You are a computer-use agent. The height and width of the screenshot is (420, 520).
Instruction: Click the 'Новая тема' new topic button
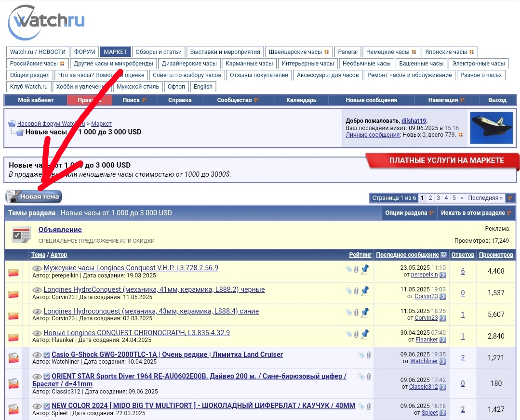point(34,197)
